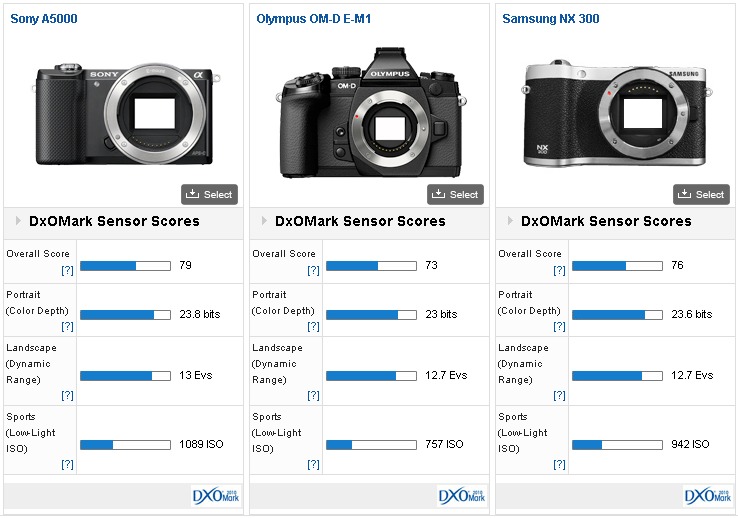
Task: Open Portrait help [?] for Sony A5000
Action: (x=67, y=327)
